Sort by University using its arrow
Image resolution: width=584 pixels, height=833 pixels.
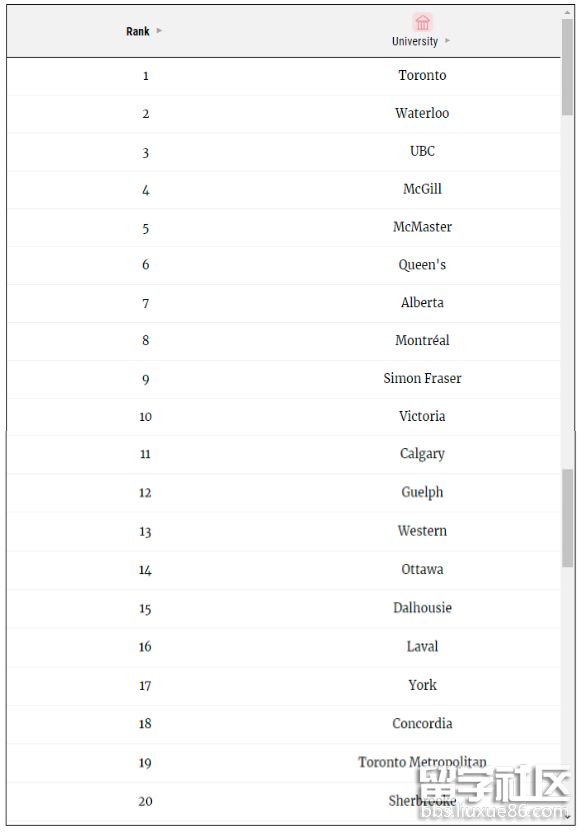click(447, 40)
